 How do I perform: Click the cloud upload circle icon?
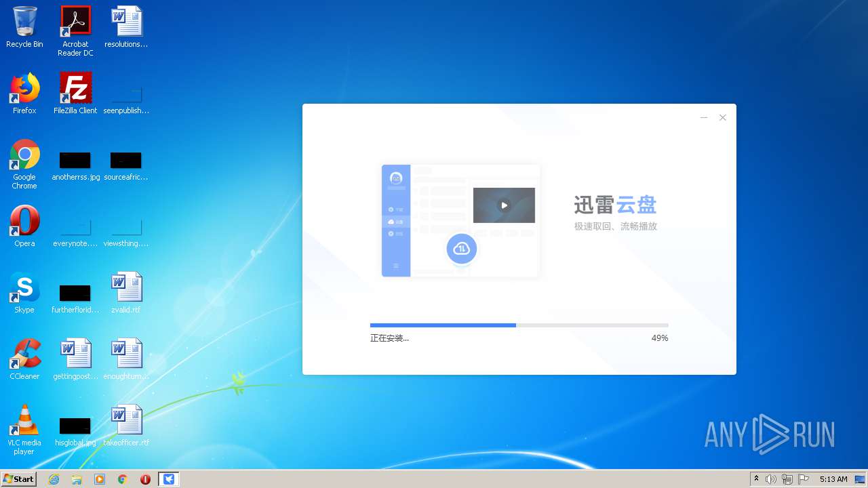pyautogui.click(x=462, y=249)
